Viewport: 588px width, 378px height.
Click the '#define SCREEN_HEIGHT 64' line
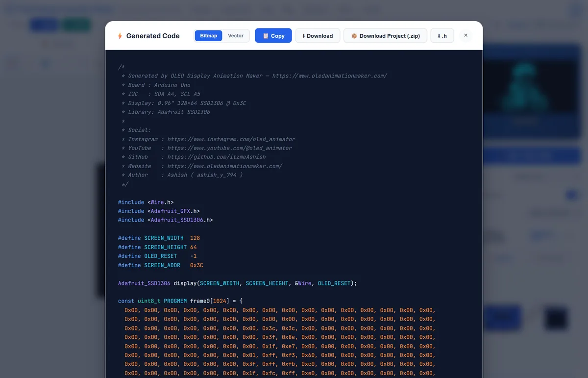pyautogui.click(x=157, y=247)
